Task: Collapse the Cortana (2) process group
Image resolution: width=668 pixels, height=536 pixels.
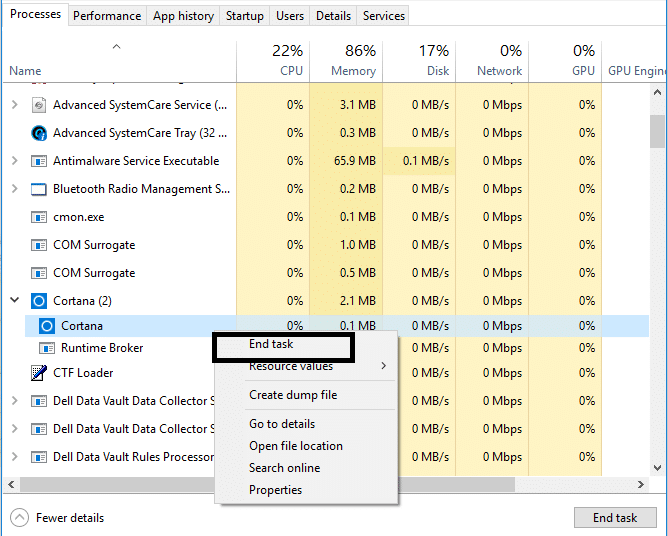Action: [x=14, y=300]
